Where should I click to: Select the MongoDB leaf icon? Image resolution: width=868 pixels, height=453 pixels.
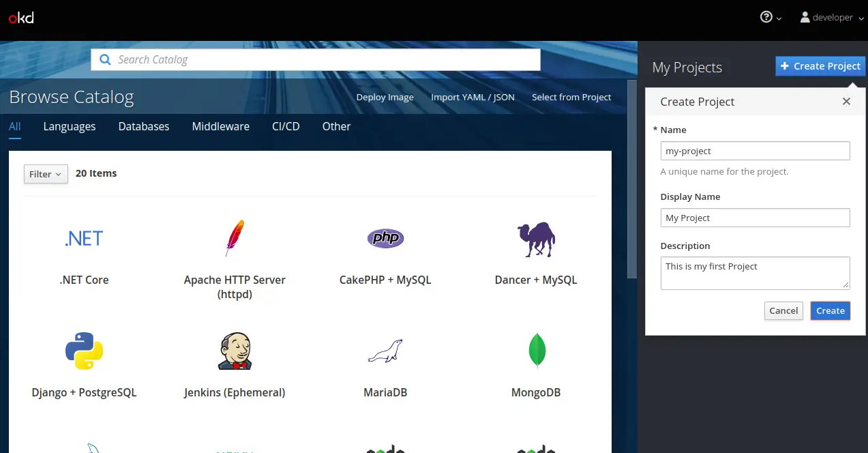[537, 351]
